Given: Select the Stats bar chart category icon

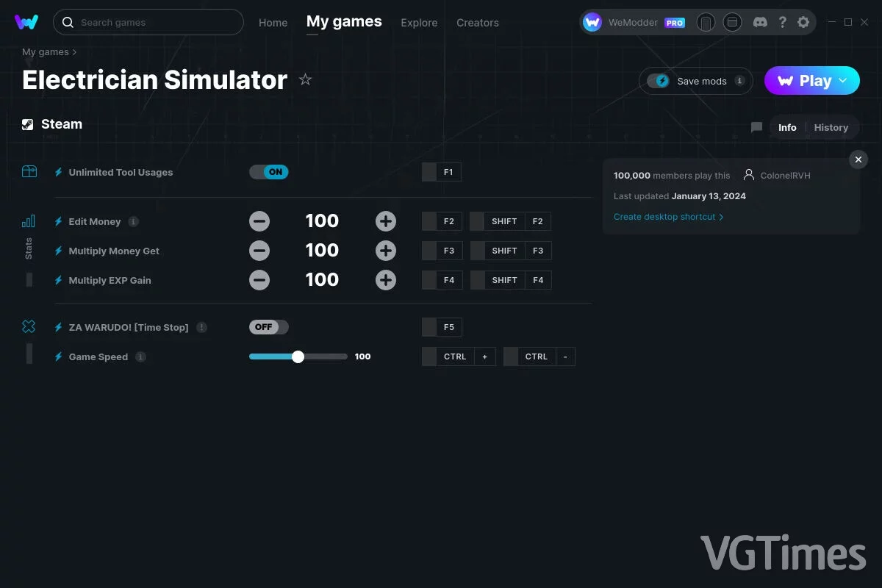Looking at the screenshot, I should (29, 220).
